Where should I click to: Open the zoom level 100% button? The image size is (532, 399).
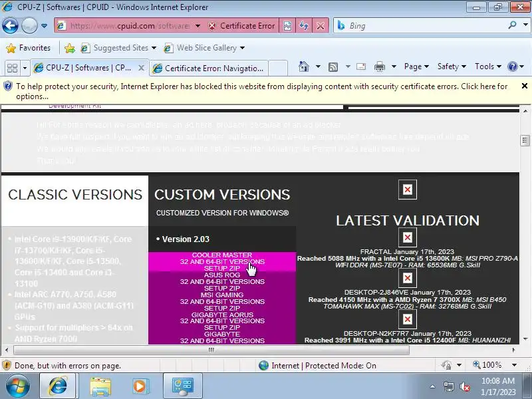[487, 365]
